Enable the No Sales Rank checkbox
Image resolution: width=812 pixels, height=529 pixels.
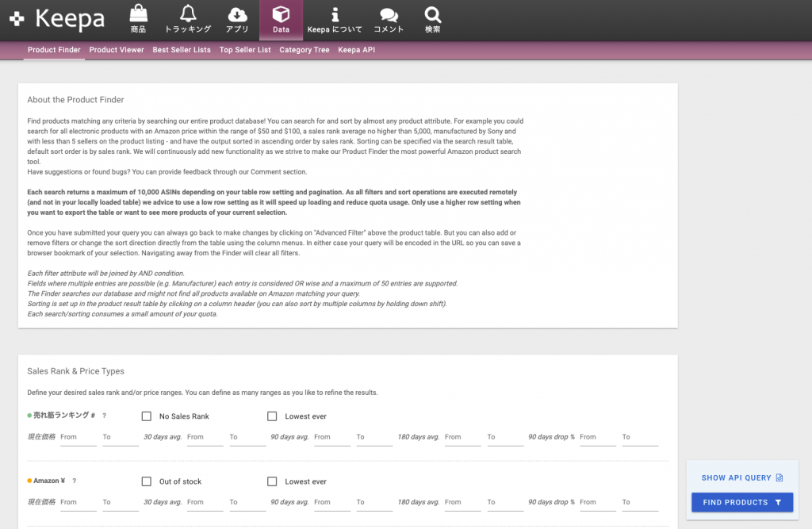pos(146,416)
